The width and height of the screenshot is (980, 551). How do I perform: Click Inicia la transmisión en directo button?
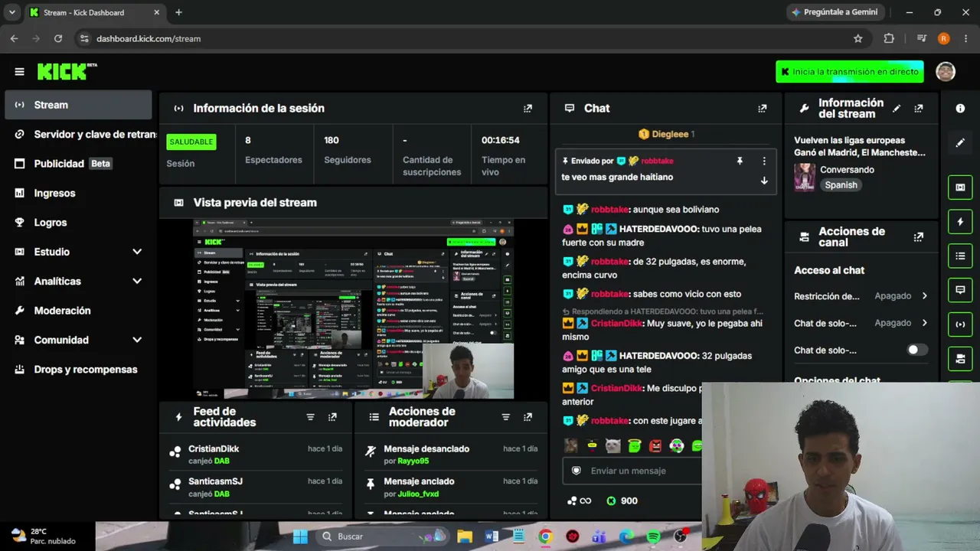pos(850,72)
